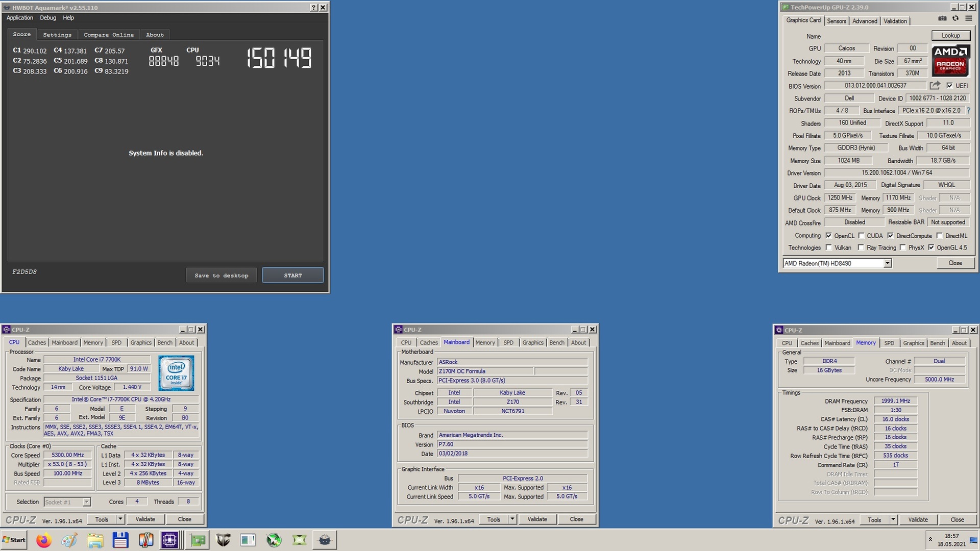Image resolution: width=980 pixels, height=551 pixels.
Task: Toggle the OpenCL checkbox
Action: click(x=828, y=236)
